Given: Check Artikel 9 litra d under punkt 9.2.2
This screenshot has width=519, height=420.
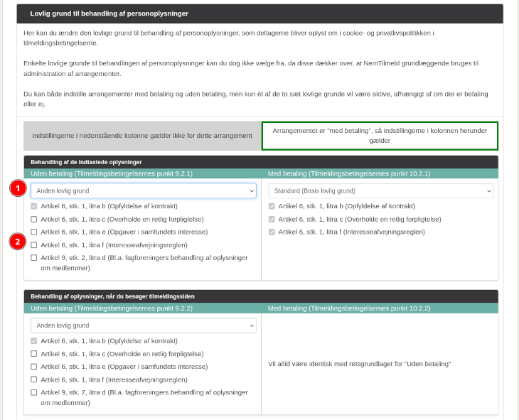Looking at the screenshot, I should point(33,392).
